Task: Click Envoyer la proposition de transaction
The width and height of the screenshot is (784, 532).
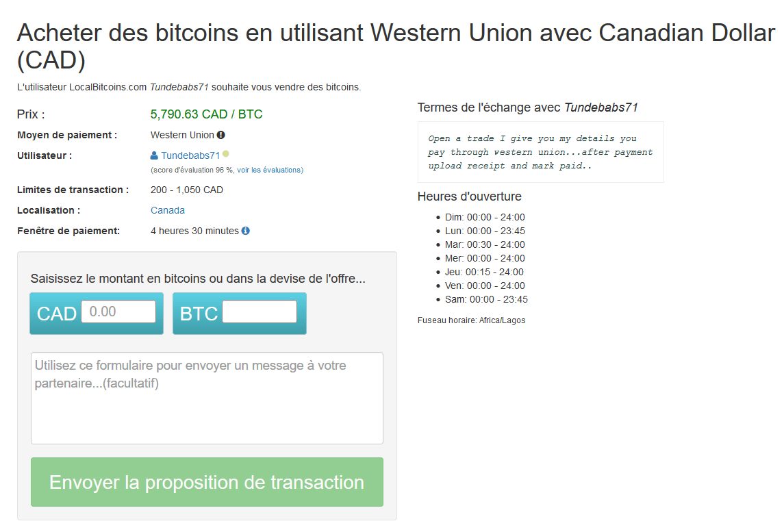Action: [x=206, y=482]
